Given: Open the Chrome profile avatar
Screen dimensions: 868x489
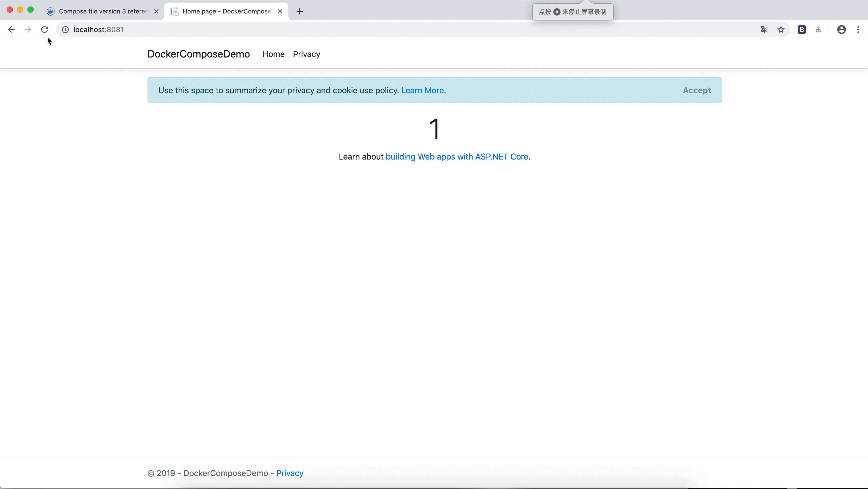Looking at the screenshot, I should 841,30.
